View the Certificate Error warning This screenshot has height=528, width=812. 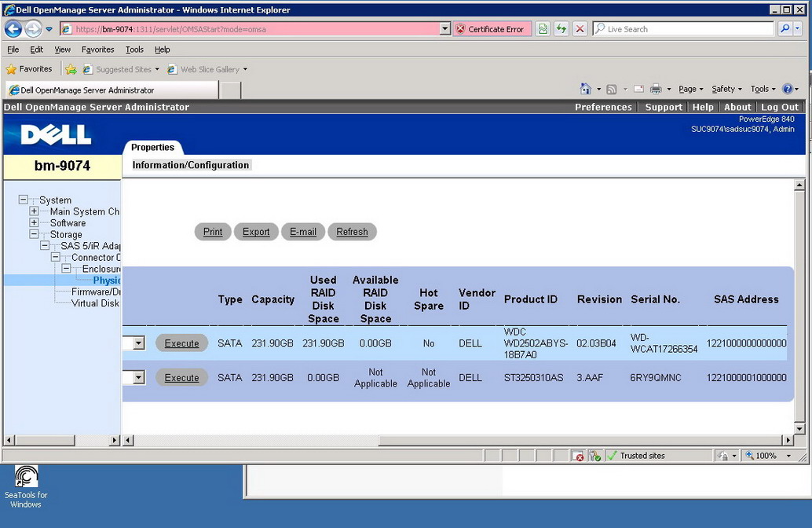coord(491,29)
